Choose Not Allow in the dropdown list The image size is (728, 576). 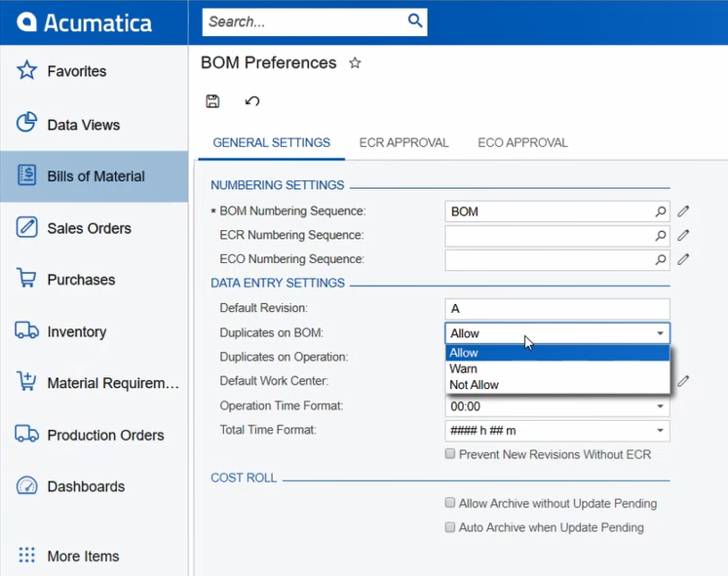pos(557,385)
